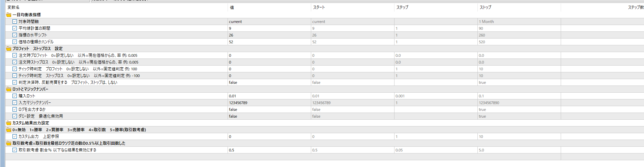The image size is (644, 167).
Task: Click the 0=無効 1=勝率 group folder icon
Action: [x=9, y=130]
